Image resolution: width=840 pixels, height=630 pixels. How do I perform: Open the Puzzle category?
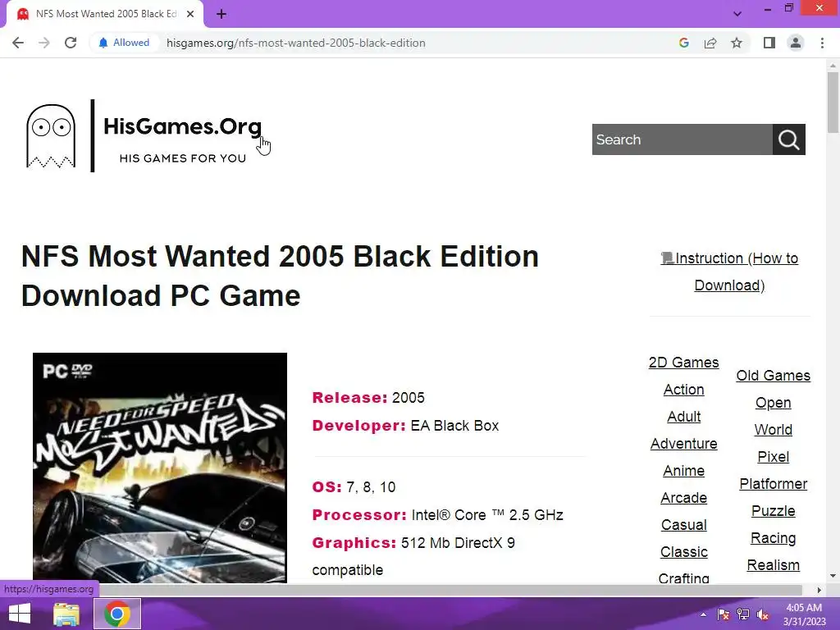click(773, 511)
